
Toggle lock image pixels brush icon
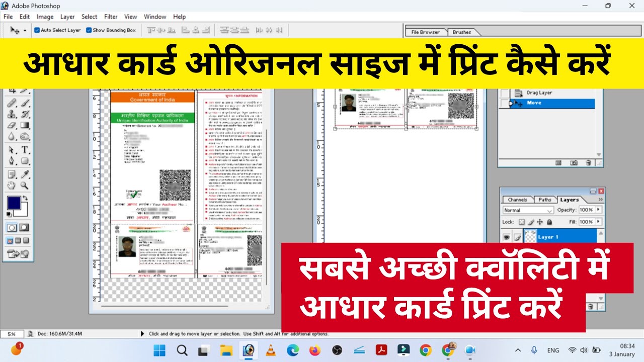coord(531,222)
